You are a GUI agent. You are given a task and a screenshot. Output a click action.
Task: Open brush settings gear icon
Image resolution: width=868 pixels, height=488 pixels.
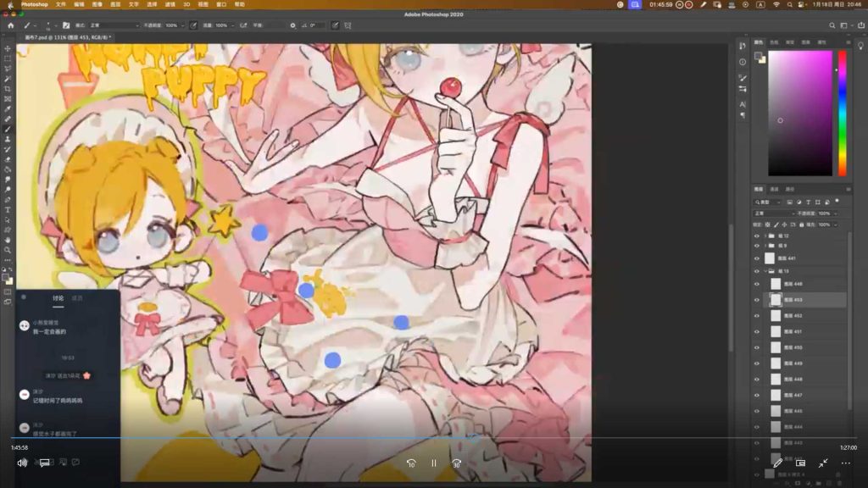293,25
